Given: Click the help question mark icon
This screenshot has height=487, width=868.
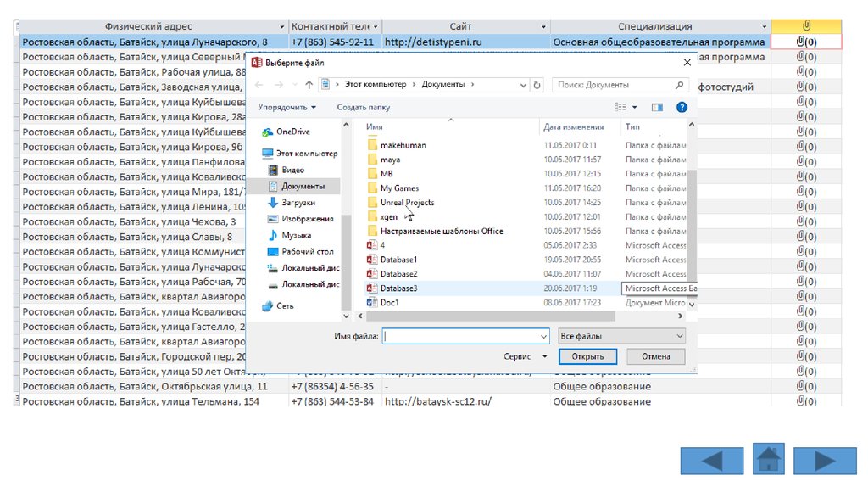Looking at the screenshot, I should pos(681,108).
